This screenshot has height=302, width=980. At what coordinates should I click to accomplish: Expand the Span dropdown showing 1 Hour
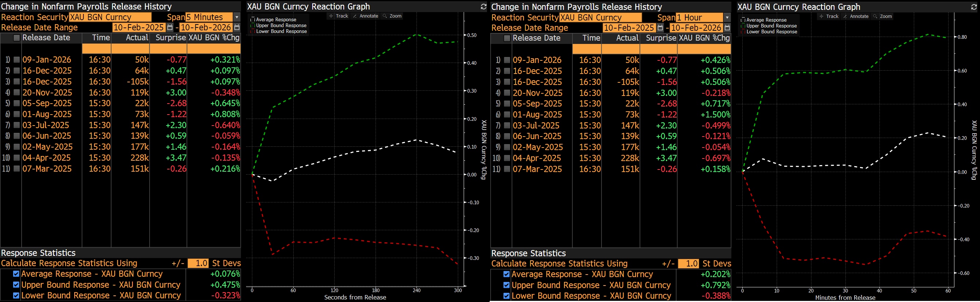(727, 18)
